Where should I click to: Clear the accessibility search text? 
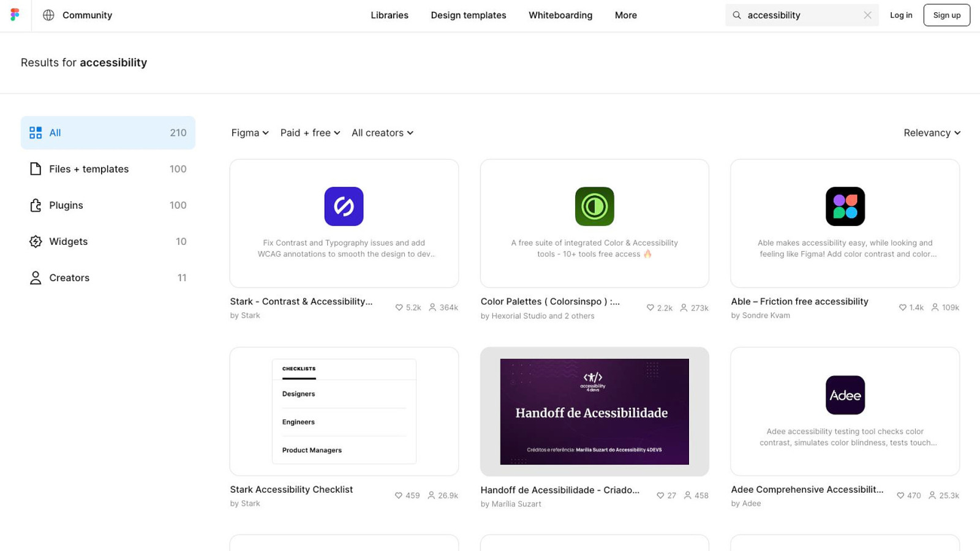pos(867,15)
